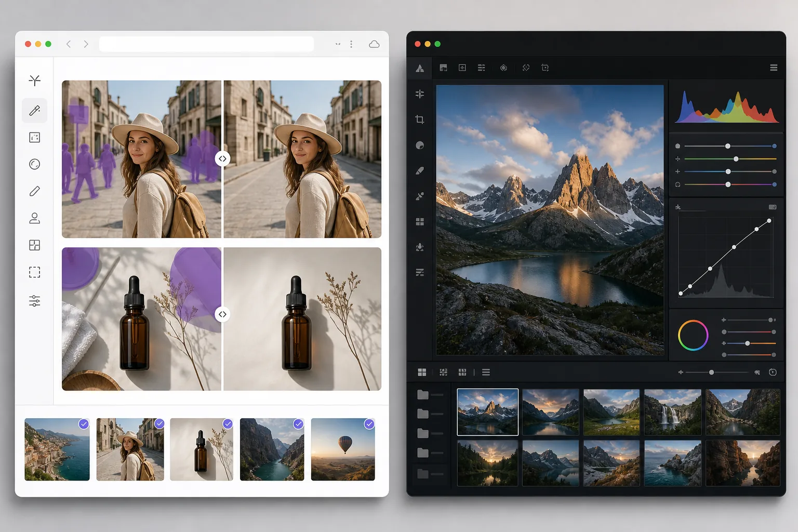This screenshot has width=798, height=532.
Task: Select the rotate-crop icon in dark top toolbar
Action: 545,68
